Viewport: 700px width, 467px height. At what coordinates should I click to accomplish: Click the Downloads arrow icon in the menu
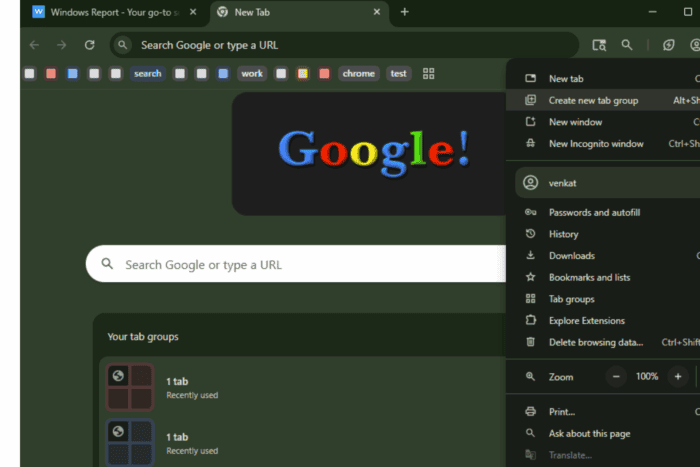tap(530, 255)
